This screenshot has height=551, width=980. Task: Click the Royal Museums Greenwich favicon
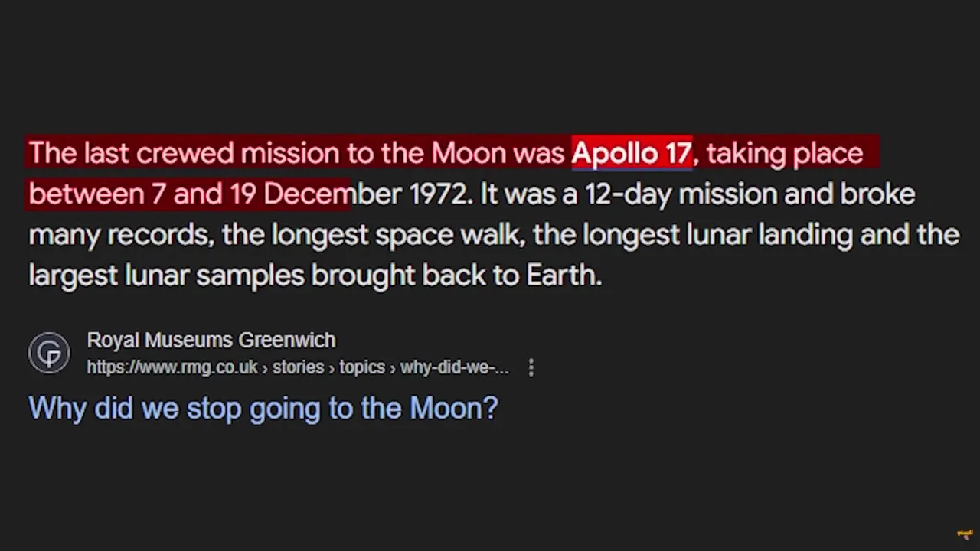pyautogui.click(x=49, y=353)
